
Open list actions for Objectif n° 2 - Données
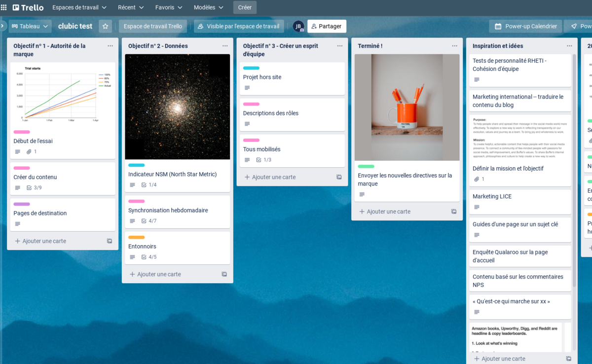click(x=225, y=46)
